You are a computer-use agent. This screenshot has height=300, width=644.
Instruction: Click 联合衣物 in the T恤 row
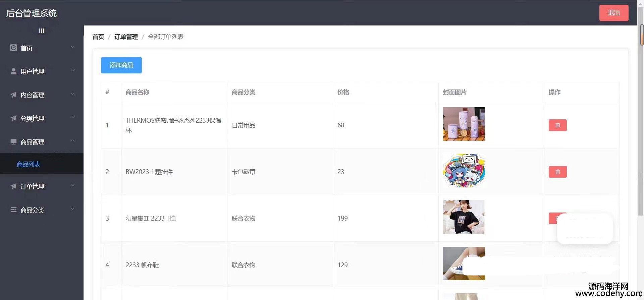pos(244,218)
